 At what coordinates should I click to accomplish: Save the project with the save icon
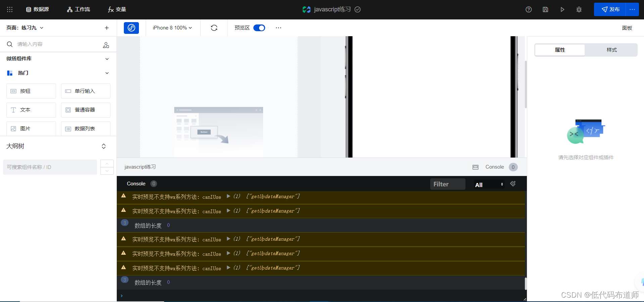[545, 9]
